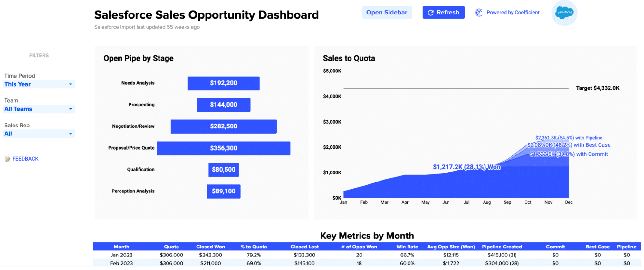Click the Negotiation/Review $282,500 bar
The height and width of the screenshot is (270, 644).
[224, 126]
